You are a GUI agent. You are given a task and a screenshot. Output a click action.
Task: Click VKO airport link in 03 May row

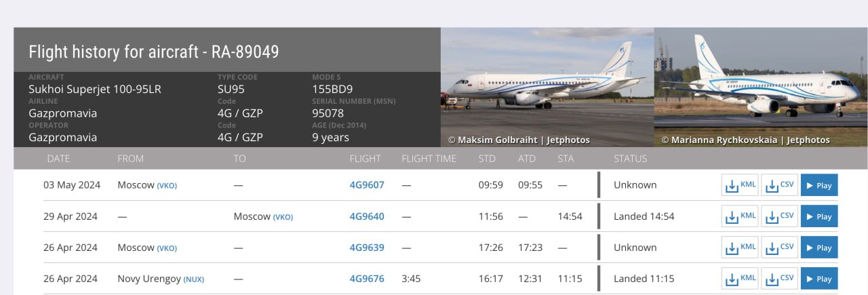(167, 186)
